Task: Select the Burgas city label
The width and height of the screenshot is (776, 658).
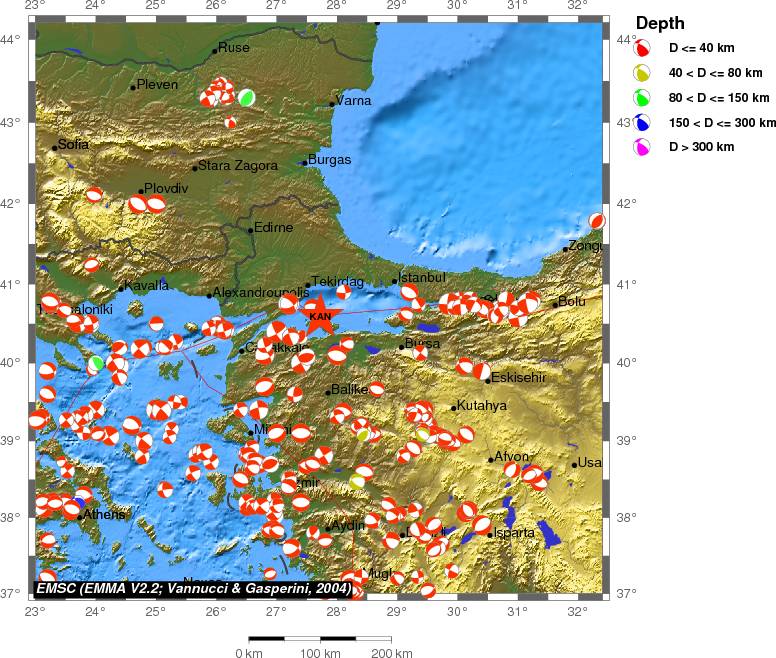Action: tap(330, 159)
